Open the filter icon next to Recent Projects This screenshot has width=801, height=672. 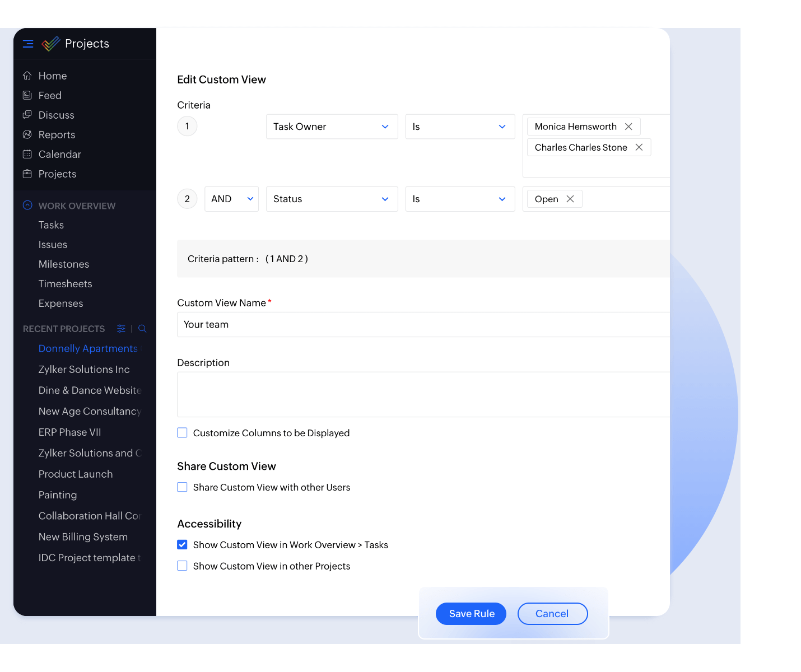121,329
